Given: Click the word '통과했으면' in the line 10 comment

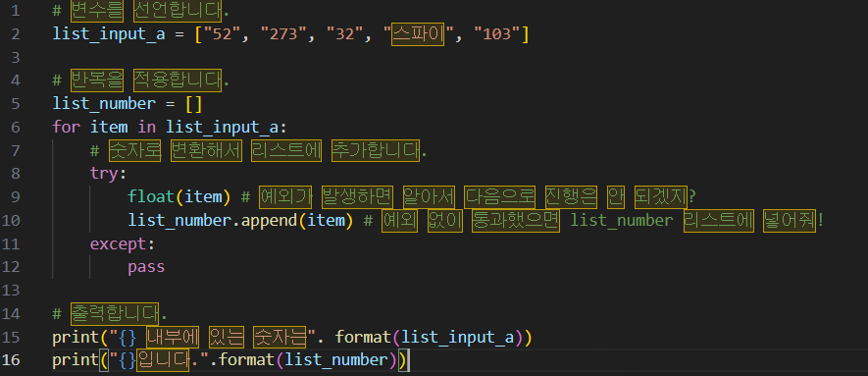Looking at the screenshot, I should (x=516, y=220).
